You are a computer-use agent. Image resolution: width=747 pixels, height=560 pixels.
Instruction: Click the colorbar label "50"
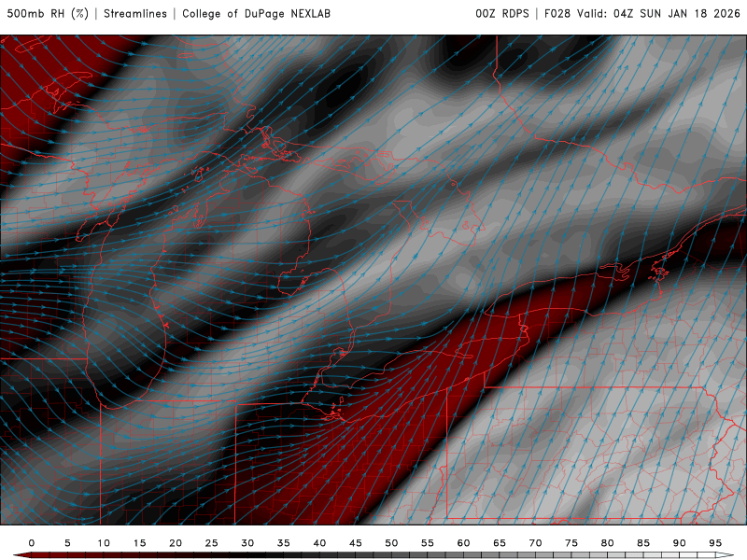point(391,543)
